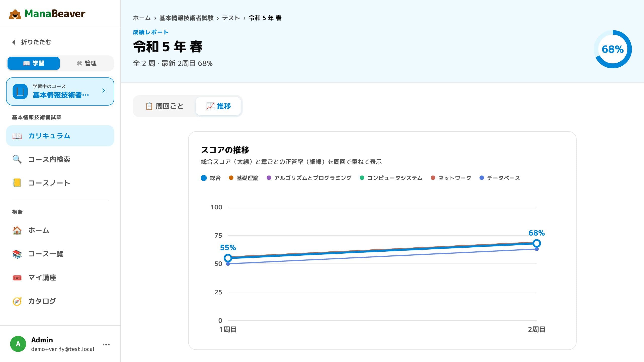Click the green Admin avatar
This screenshot has width=644, height=362.
18,344
